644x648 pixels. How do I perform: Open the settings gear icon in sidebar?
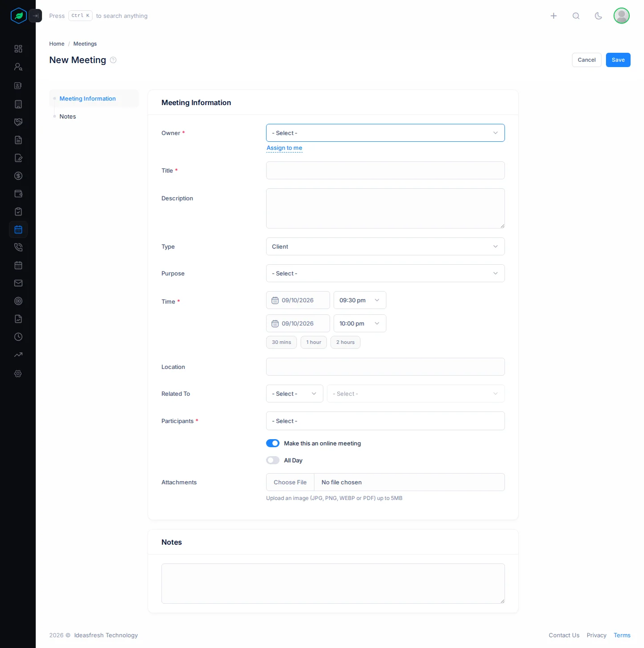point(18,373)
